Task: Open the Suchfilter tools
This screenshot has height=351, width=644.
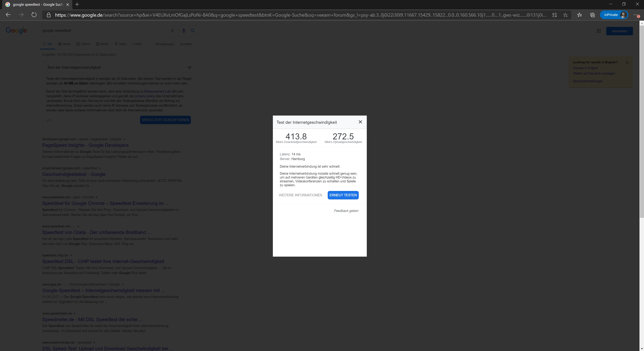Action: 186,44
